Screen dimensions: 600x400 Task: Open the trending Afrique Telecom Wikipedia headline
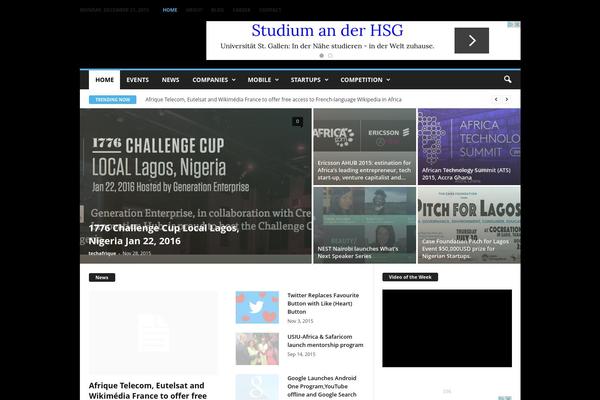(273, 100)
